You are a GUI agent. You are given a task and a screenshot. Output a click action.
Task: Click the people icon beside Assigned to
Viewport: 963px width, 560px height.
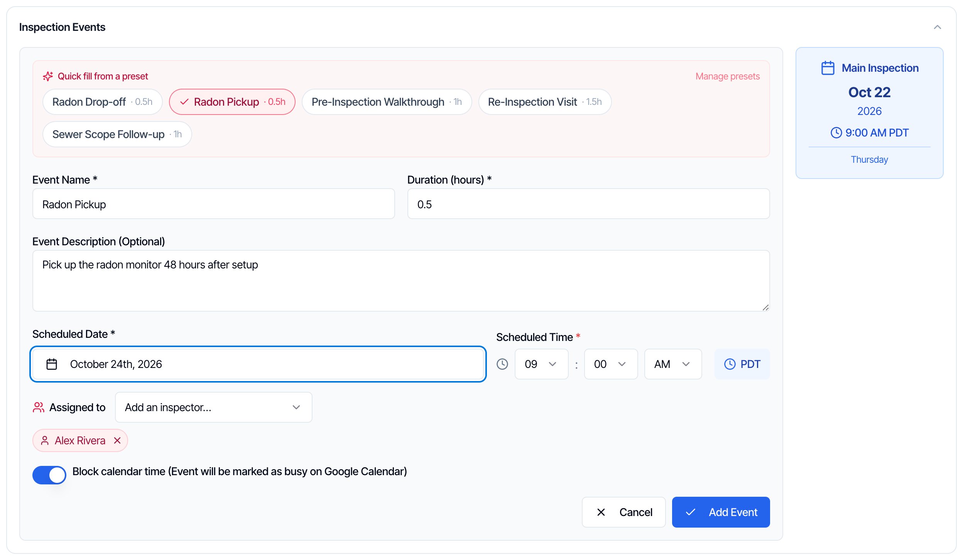[39, 407]
